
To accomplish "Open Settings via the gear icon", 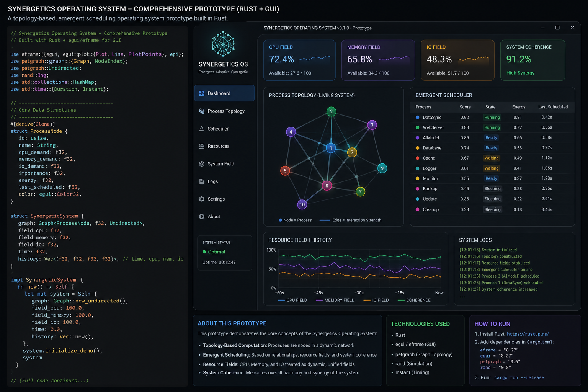I will [202, 199].
